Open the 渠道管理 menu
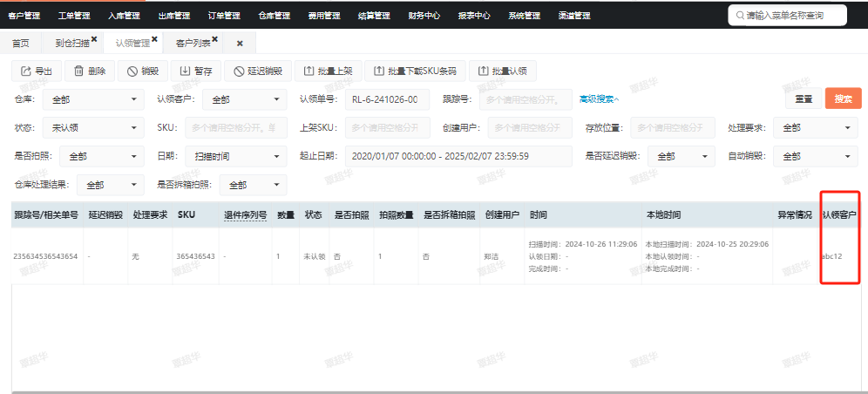Image resolution: width=868 pixels, height=394 pixels. pos(574,16)
